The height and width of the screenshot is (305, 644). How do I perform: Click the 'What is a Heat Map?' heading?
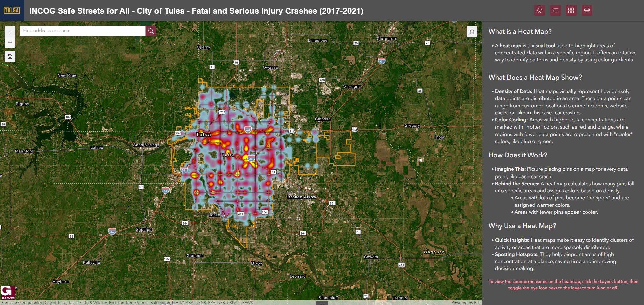(x=520, y=32)
